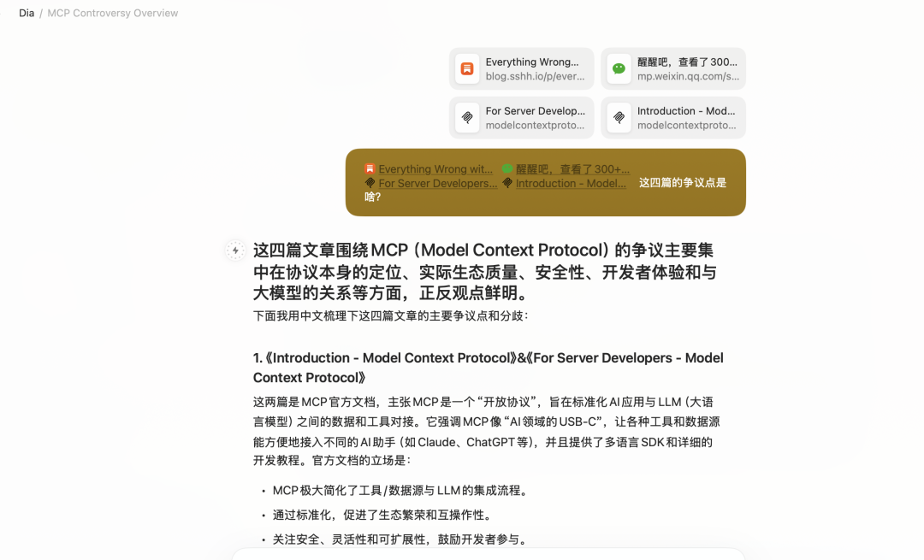924x560 pixels.
Task: Open the 醒醒吧，查看了300+... link in the message
Action: [x=572, y=169]
